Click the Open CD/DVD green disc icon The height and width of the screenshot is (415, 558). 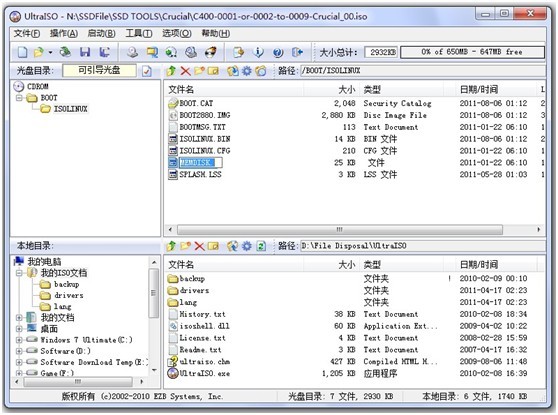click(65, 52)
